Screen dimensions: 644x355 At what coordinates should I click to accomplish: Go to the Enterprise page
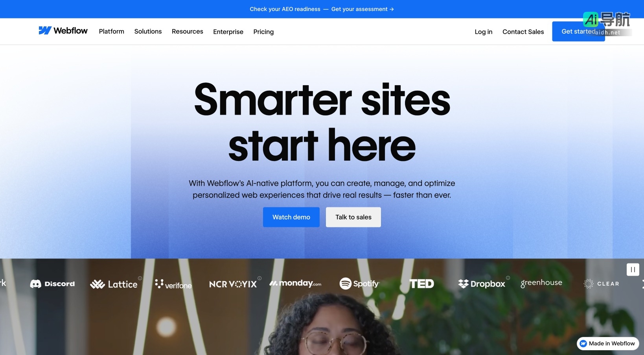coord(228,32)
